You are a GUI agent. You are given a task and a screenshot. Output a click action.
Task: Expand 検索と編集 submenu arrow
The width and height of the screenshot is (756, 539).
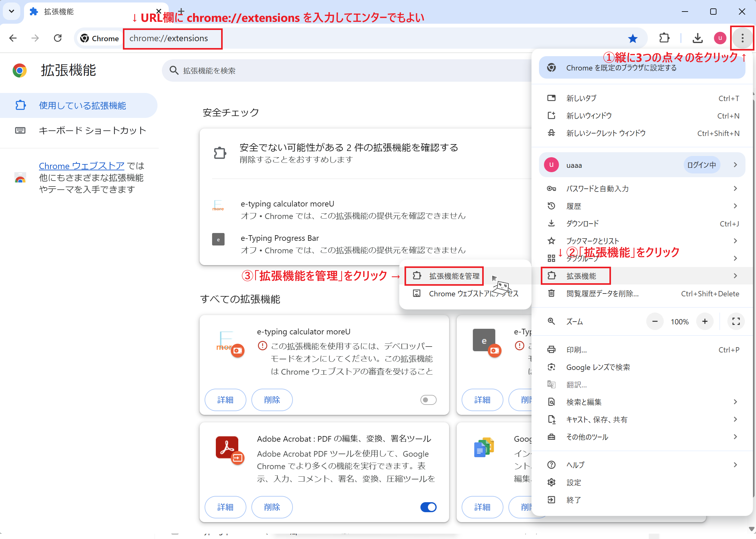coord(735,402)
